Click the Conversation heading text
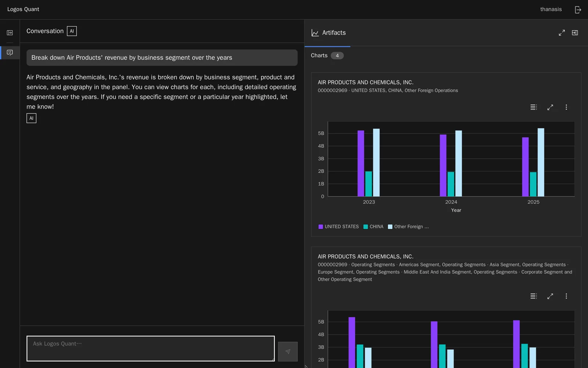Image resolution: width=588 pixels, height=368 pixels. click(45, 31)
